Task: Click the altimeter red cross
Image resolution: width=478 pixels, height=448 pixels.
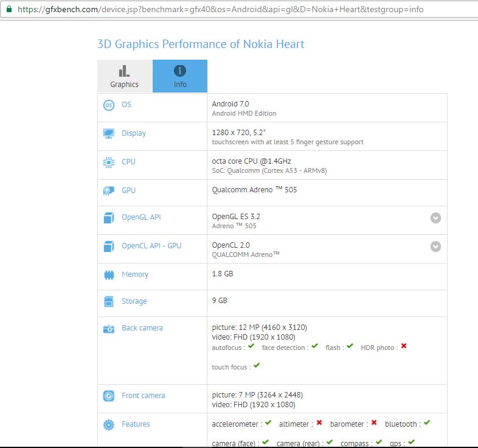Action: click(x=319, y=422)
